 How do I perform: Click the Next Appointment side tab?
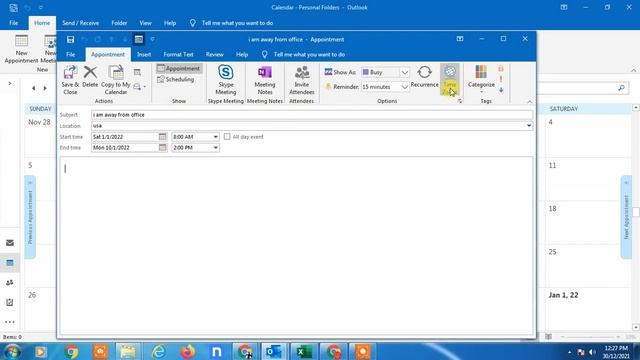tap(626, 217)
